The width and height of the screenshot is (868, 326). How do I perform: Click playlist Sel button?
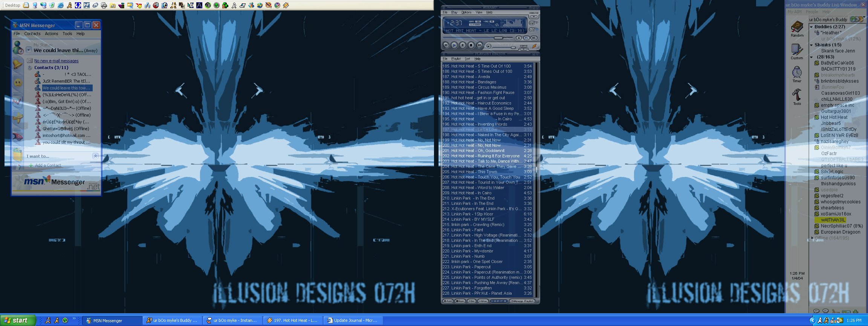coord(472,301)
